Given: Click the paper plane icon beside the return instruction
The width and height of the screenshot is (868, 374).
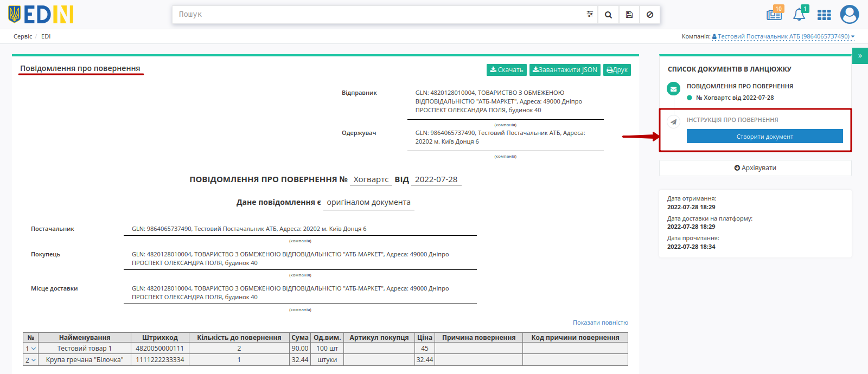Looking at the screenshot, I should 673,122.
